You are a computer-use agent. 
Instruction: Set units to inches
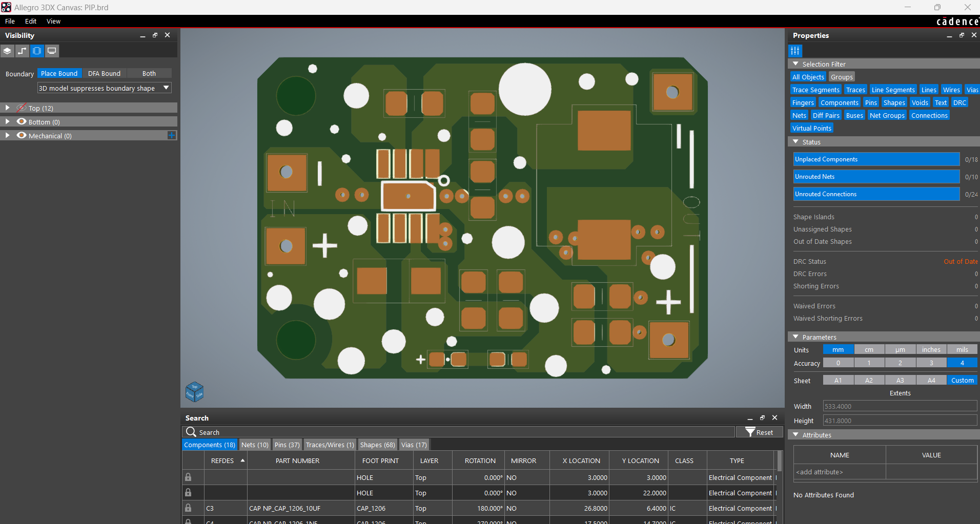931,350
